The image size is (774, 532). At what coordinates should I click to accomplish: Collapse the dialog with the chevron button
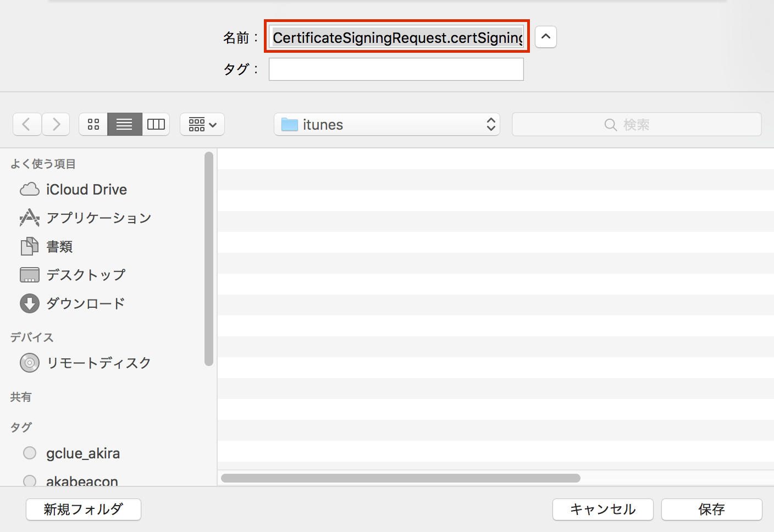pos(545,37)
